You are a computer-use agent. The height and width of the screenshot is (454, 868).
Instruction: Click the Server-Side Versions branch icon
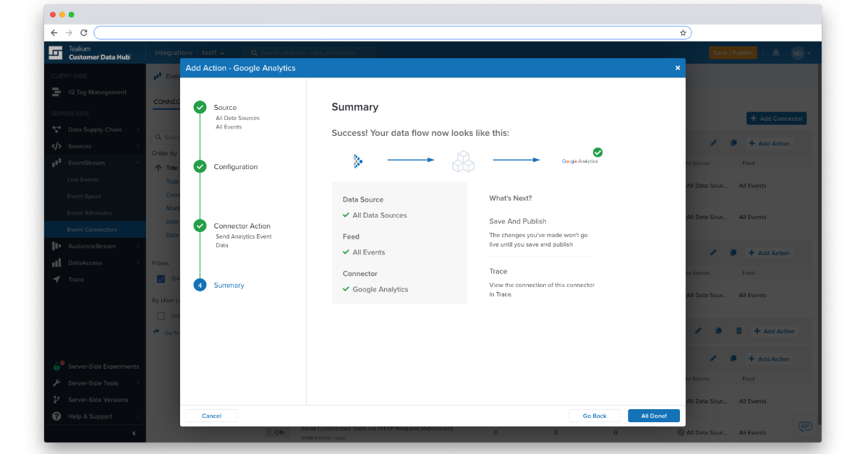(x=56, y=399)
